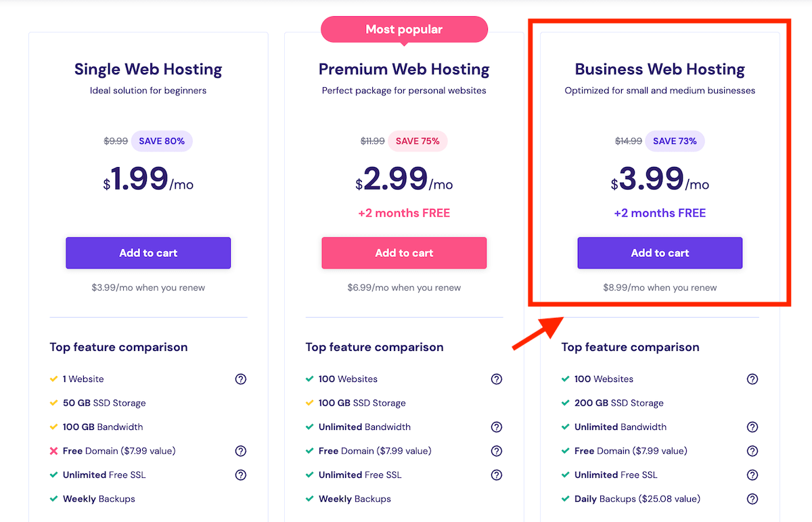Image resolution: width=812 pixels, height=522 pixels.
Task: Add Single Web Hosting to cart
Action: pos(148,253)
